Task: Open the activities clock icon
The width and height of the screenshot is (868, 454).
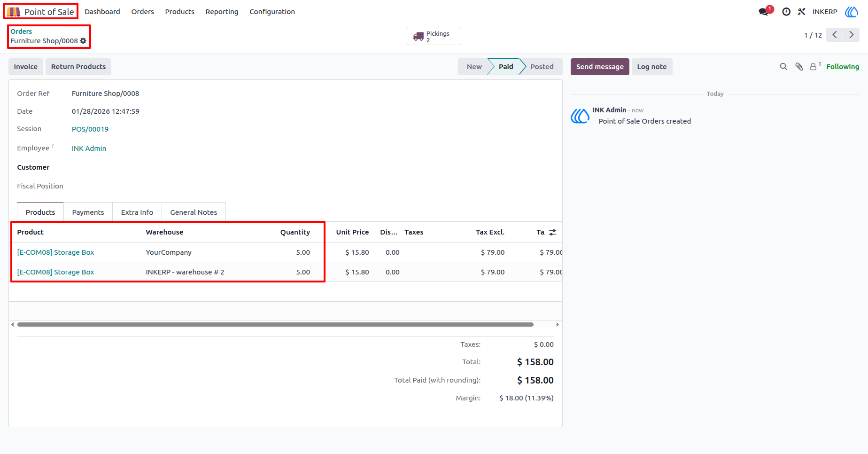Action: (786, 12)
